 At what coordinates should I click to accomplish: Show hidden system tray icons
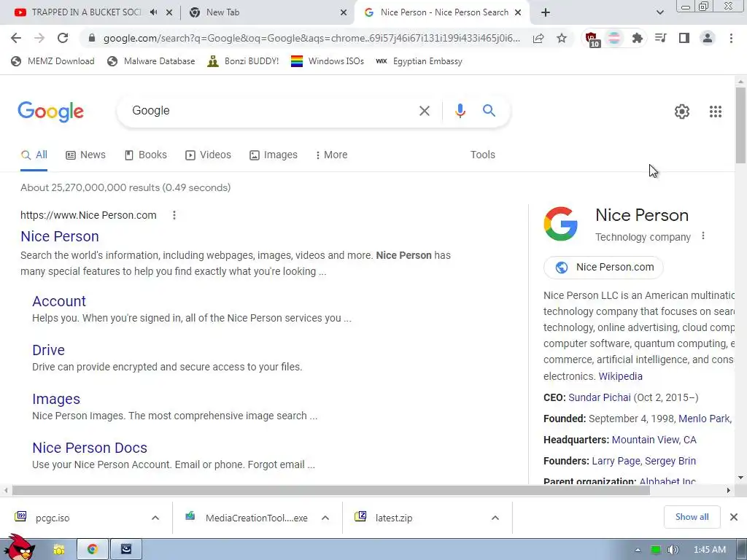(x=638, y=550)
